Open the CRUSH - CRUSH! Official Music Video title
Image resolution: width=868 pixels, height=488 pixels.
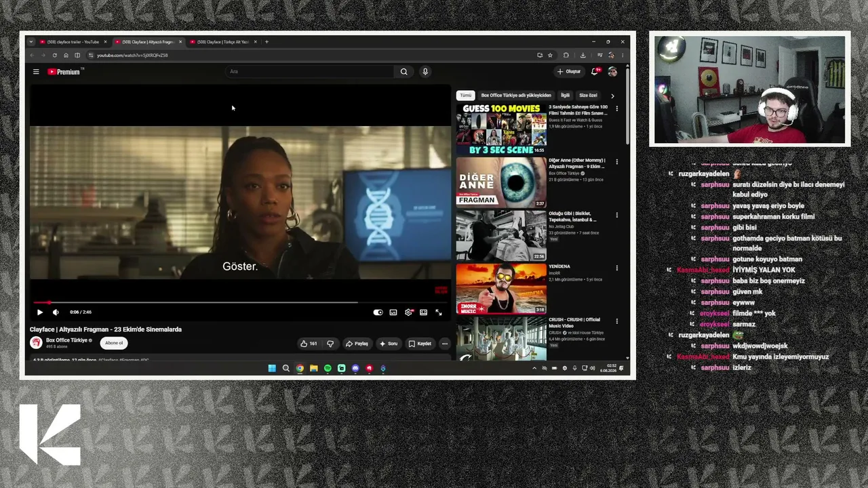(x=574, y=323)
